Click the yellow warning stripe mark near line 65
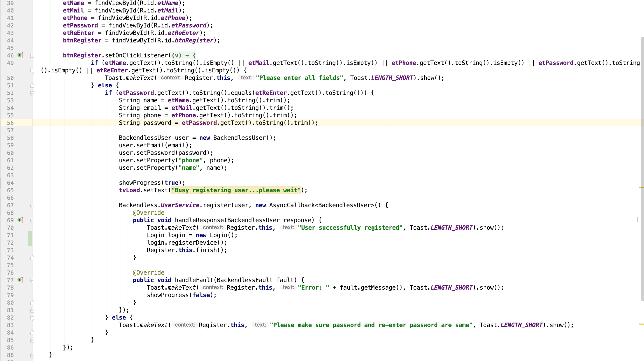The height and width of the screenshot is (361, 644). [641, 188]
